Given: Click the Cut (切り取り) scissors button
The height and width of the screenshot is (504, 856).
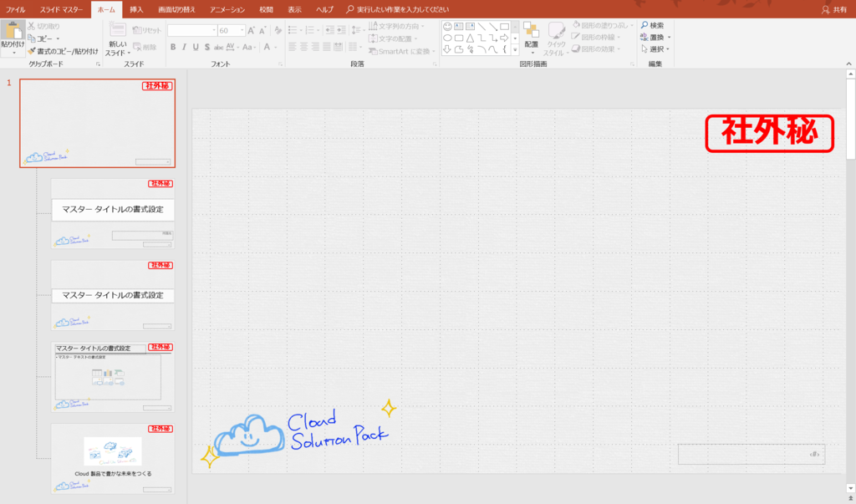Looking at the screenshot, I should [x=43, y=26].
